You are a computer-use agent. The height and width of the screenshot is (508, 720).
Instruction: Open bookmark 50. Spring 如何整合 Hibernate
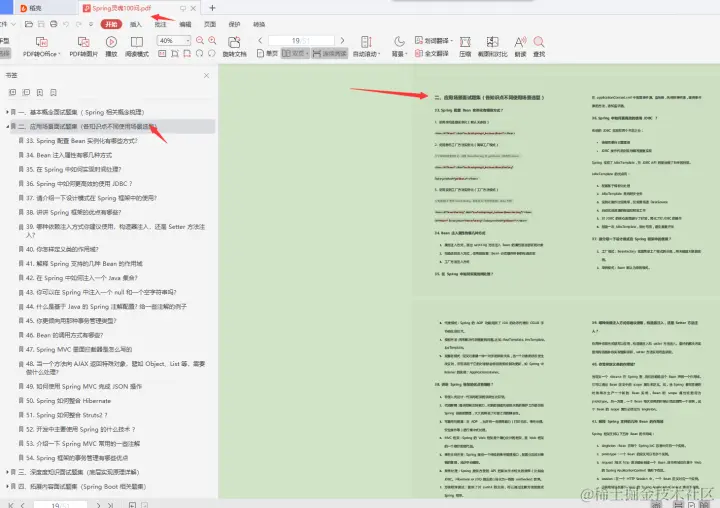click(64, 401)
